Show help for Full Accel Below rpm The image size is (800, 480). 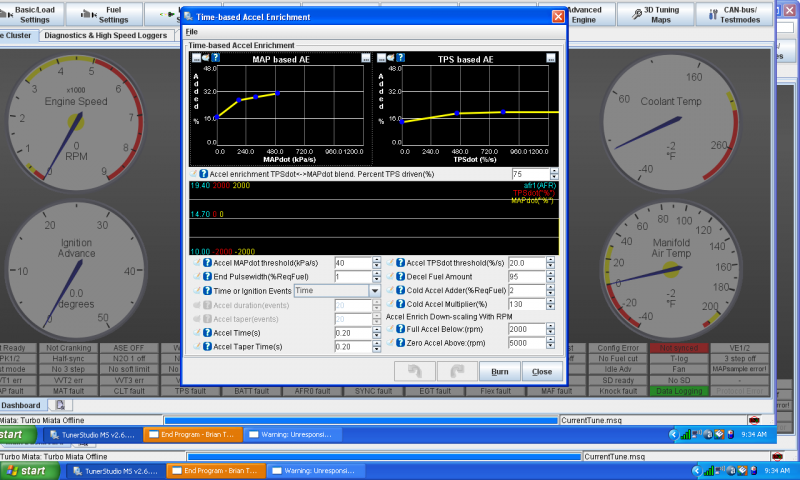[401, 329]
